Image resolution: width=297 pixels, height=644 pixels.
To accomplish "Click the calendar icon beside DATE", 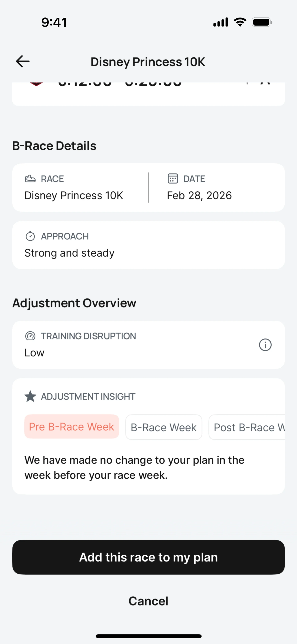I will pos(173,179).
